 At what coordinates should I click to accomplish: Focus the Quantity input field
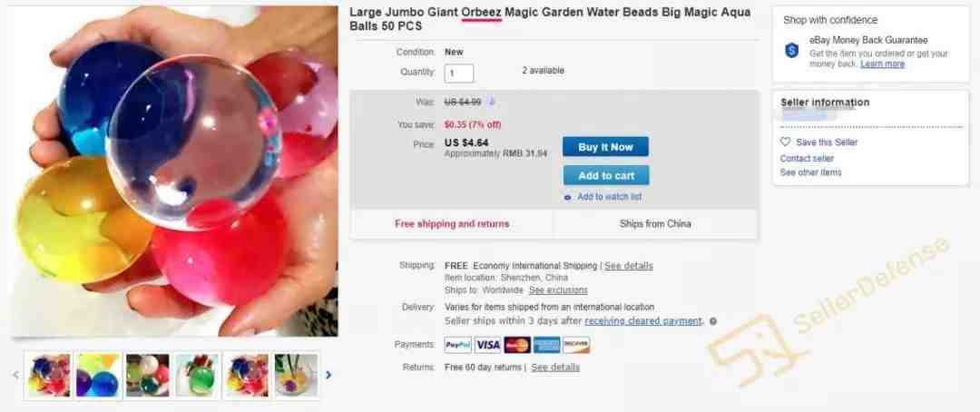(x=459, y=74)
